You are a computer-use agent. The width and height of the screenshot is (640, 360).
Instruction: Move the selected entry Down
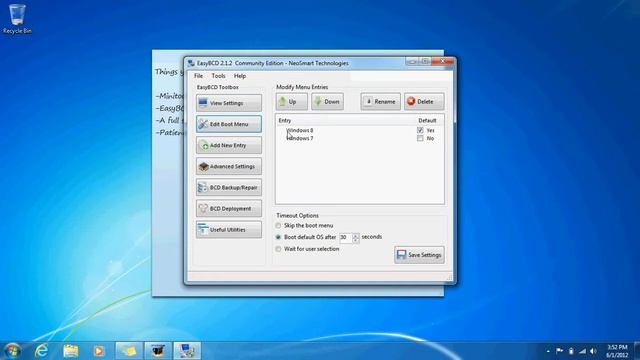[x=327, y=102]
